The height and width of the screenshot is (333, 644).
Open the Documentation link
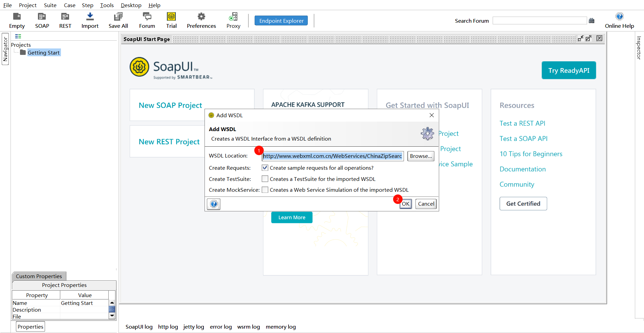click(522, 169)
